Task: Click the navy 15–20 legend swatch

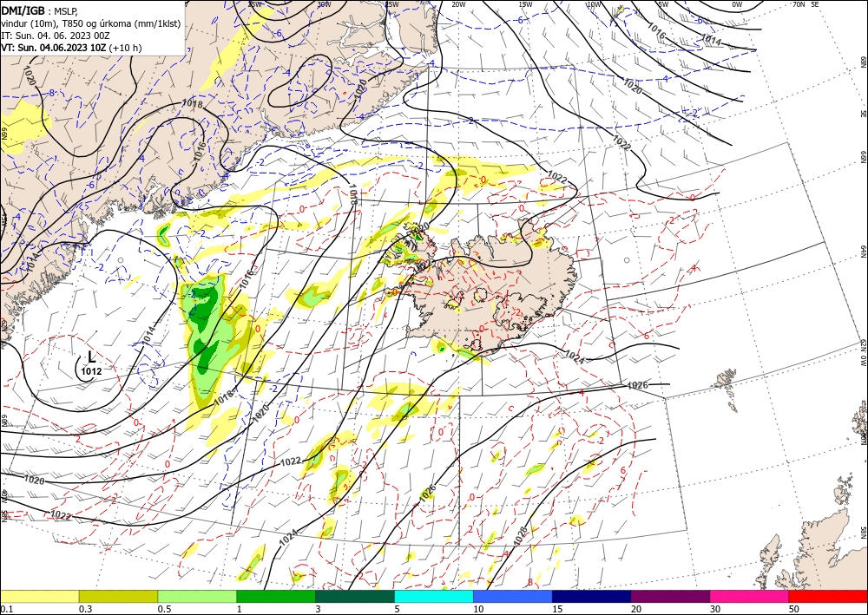Action: click(x=592, y=596)
